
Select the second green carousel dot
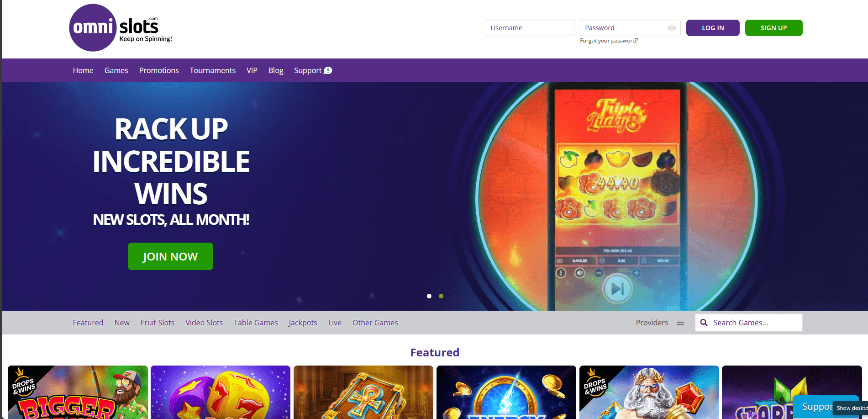coord(441,296)
